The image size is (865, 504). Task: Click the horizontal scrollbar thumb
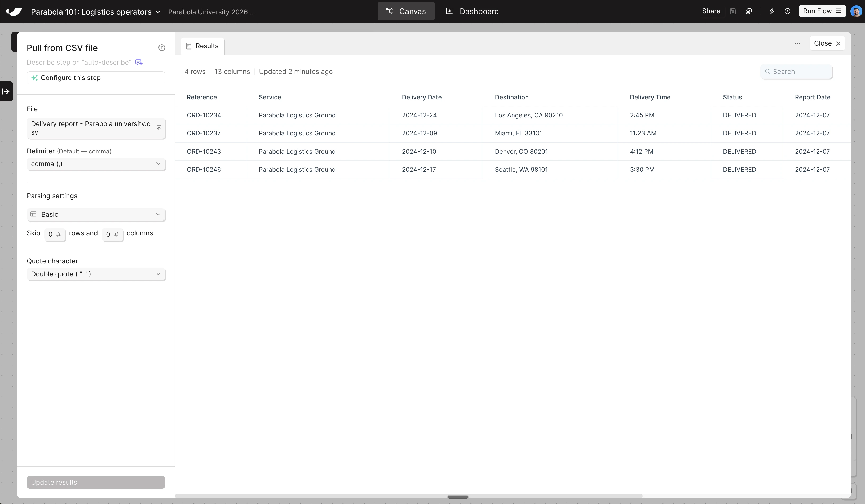458,497
